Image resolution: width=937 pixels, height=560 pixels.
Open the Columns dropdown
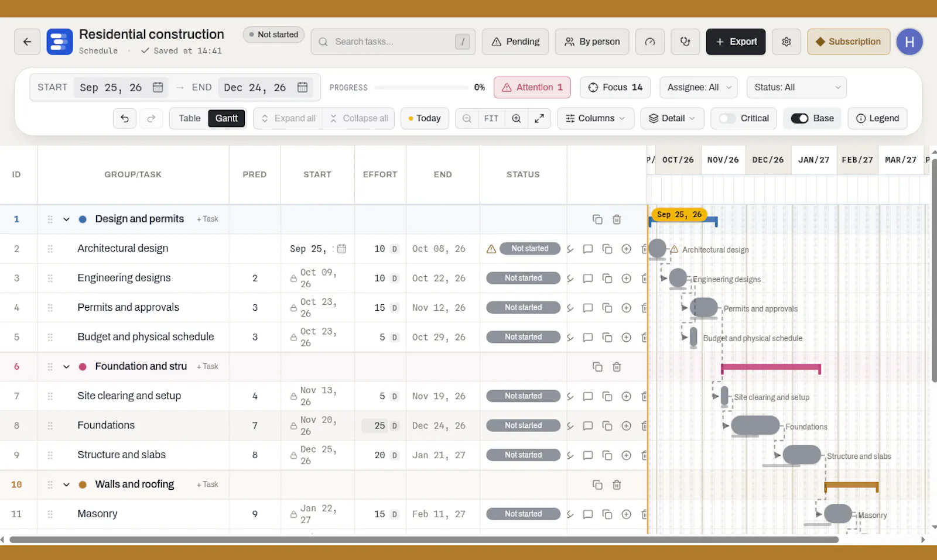click(595, 118)
